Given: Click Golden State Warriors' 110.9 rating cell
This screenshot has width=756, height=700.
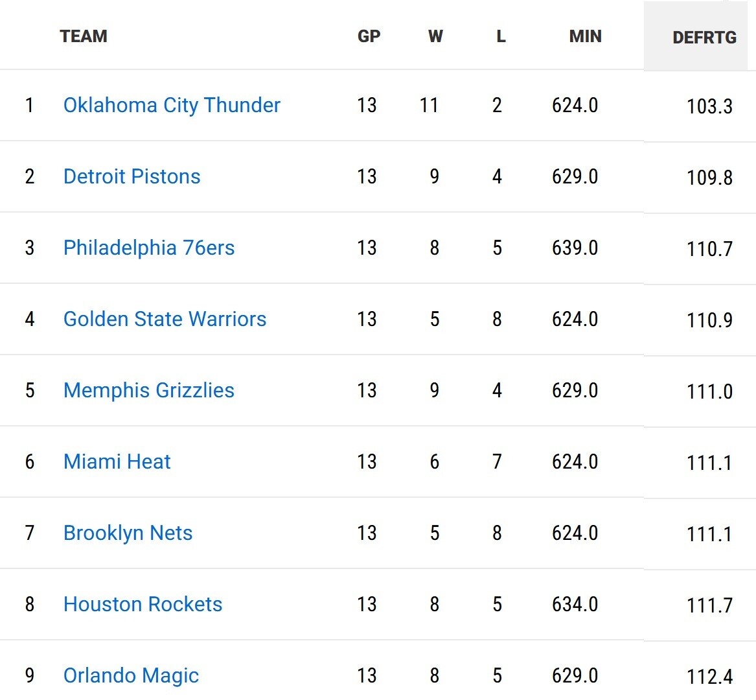Looking at the screenshot, I should tap(709, 320).
